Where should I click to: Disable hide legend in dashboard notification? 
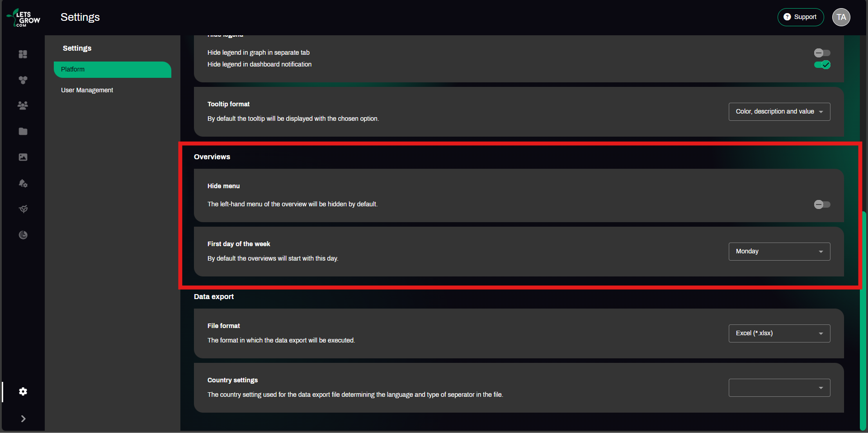tap(822, 65)
